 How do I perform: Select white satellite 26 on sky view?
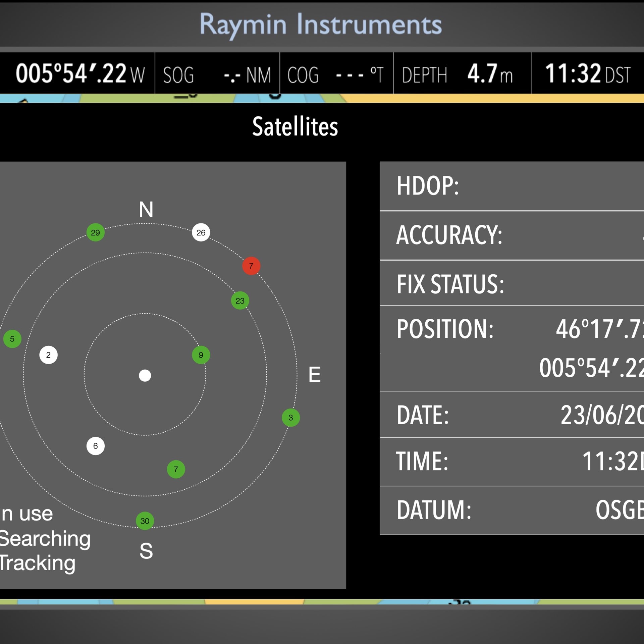click(201, 232)
